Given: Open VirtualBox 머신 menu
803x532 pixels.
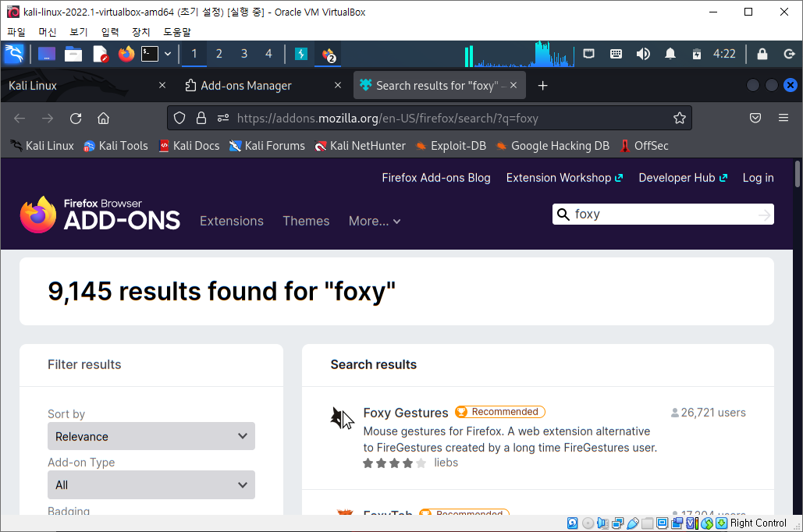Looking at the screenshot, I should click(47, 32).
